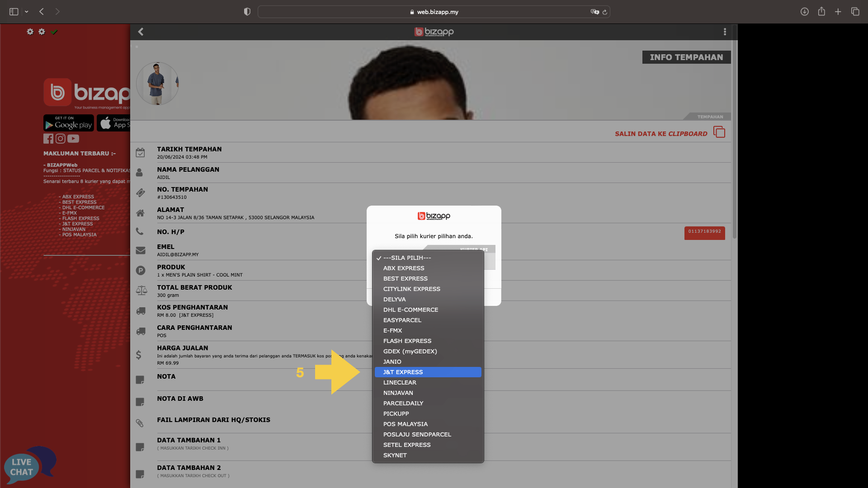Click the Safari address bar web.bizapp.my

pyautogui.click(x=434, y=12)
